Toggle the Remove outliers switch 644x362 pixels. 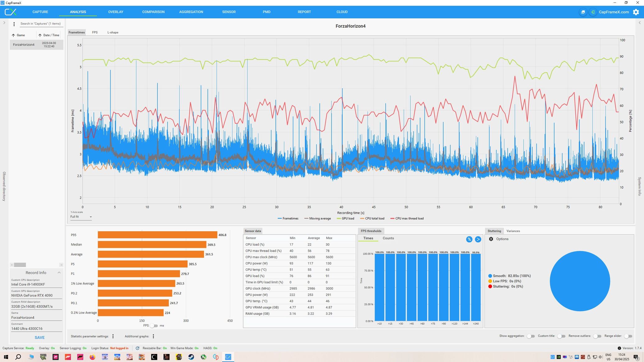[597, 336]
